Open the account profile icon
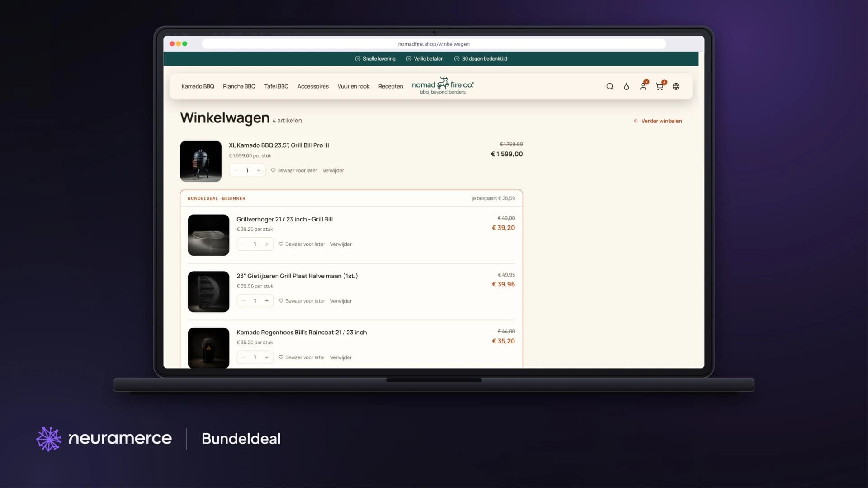 [x=643, y=86]
